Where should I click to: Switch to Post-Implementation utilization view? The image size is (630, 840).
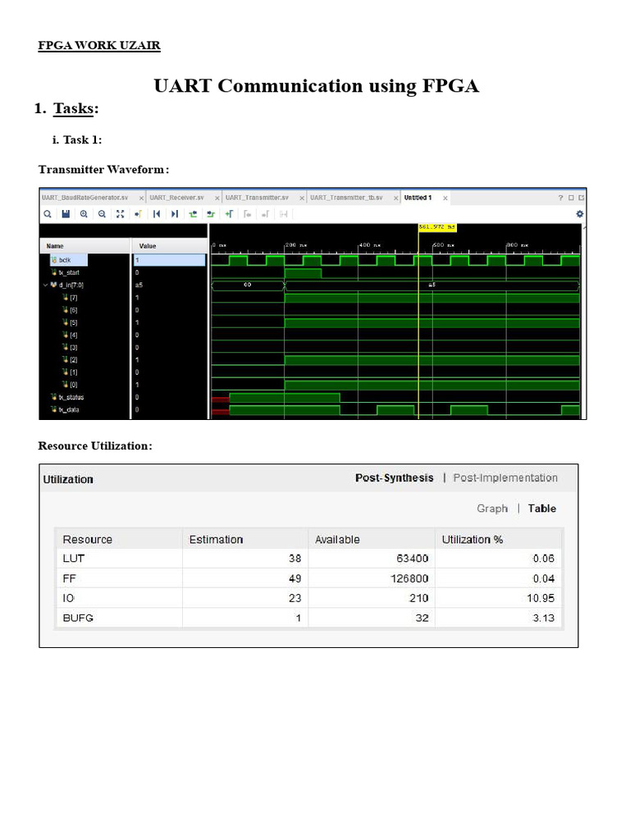pyautogui.click(x=505, y=478)
